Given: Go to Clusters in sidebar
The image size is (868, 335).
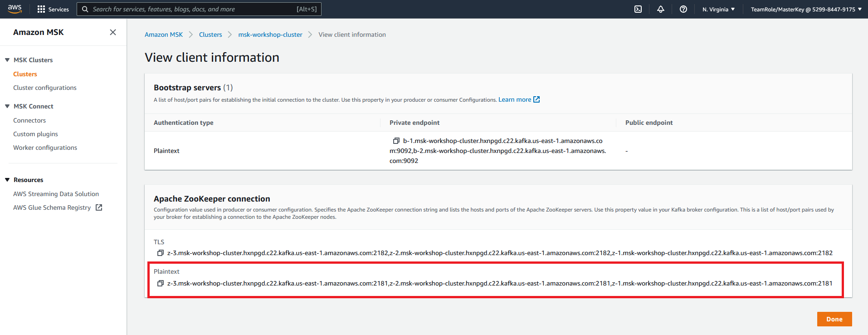Looking at the screenshot, I should click(25, 74).
